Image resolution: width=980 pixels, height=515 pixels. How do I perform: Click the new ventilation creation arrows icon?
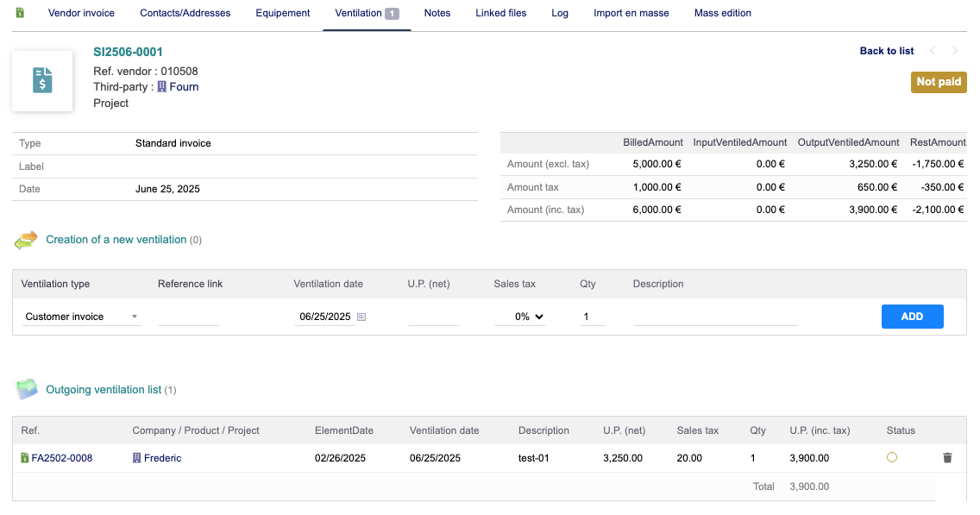[27, 240]
